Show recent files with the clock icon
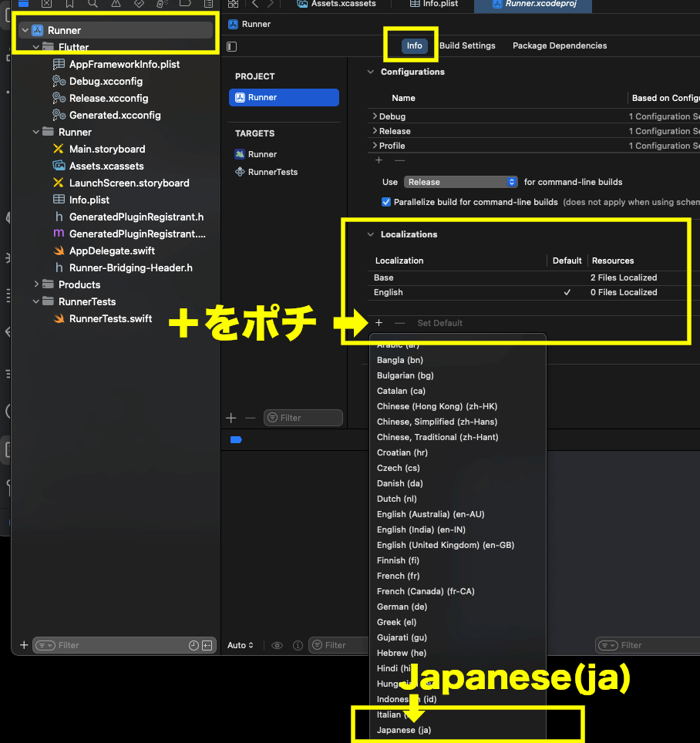 [194, 645]
